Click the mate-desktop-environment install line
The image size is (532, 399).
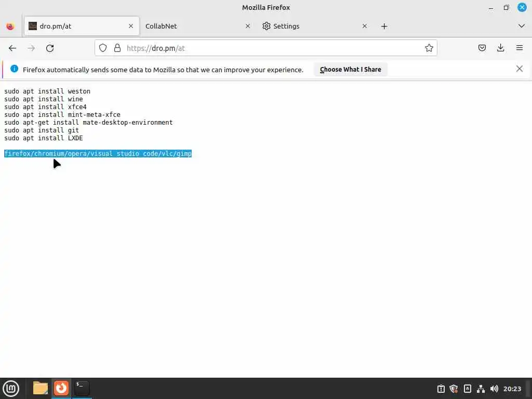[x=88, y=123]
